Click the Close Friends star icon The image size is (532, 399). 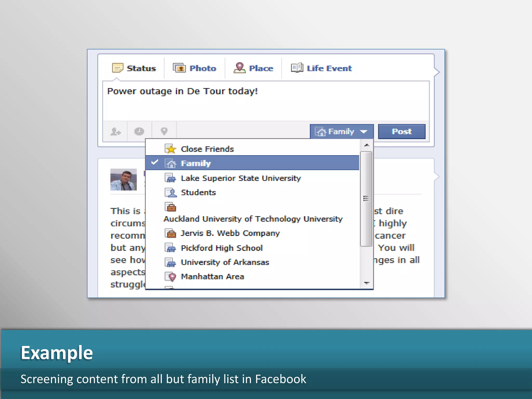(170, 149)
